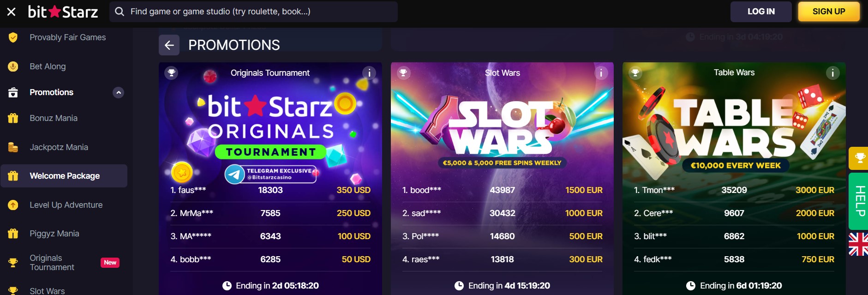868x295 pixels.
Task: Open the Slot Wars info icon
Action: click(x=601, y=72)
